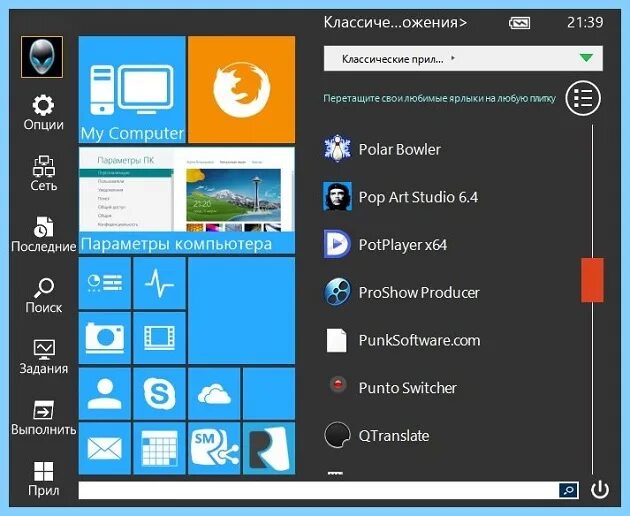Open Параметры компьютера tile
The height and width of the screenshot is (516, 630).
[187, 200]
